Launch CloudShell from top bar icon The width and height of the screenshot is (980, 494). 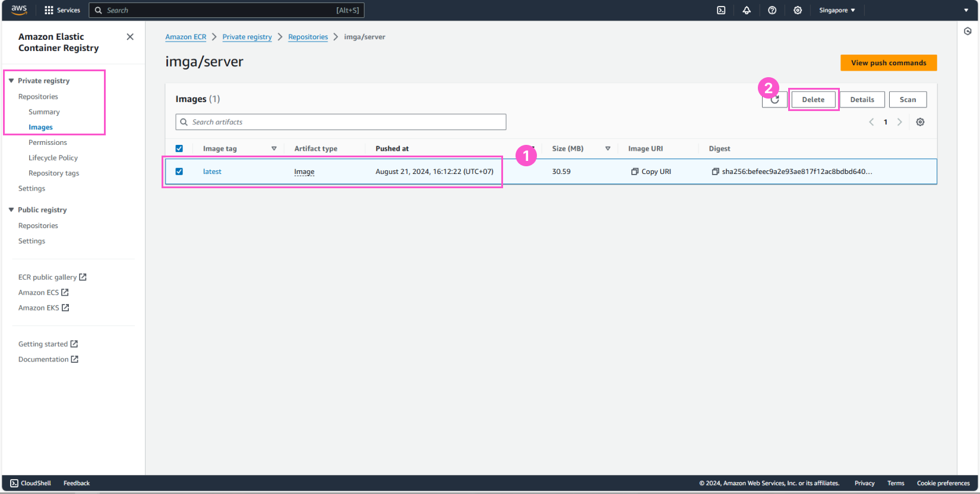point(721,10)
